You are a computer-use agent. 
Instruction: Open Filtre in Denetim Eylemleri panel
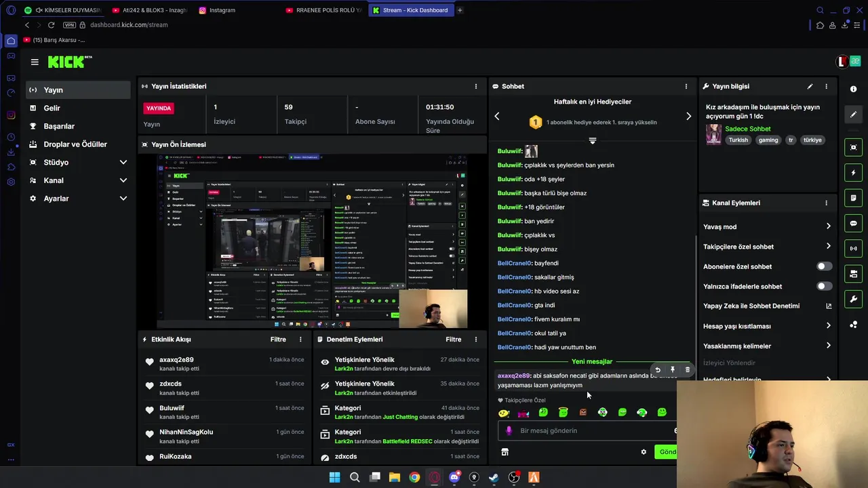point(454,339)
